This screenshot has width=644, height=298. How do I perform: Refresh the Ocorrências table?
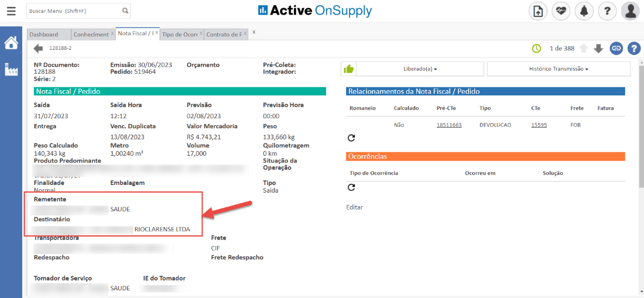(351, 187)
